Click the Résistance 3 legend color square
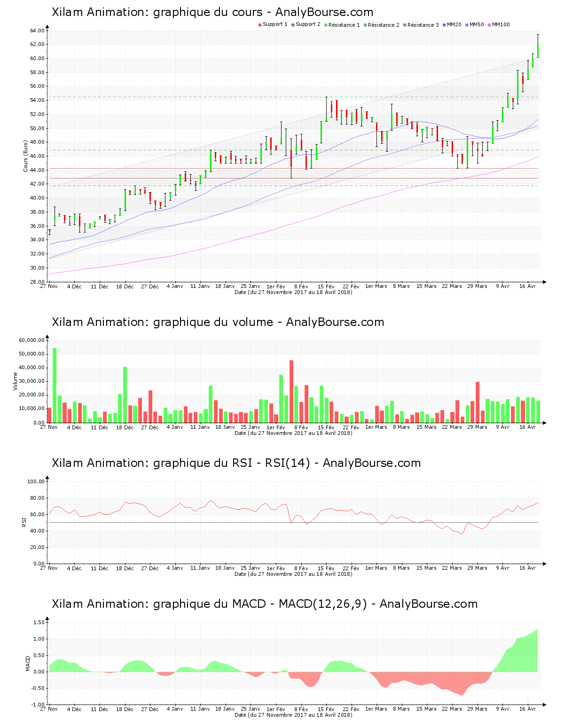The height and width of the screenshot is (728, 564). [405, 25]
